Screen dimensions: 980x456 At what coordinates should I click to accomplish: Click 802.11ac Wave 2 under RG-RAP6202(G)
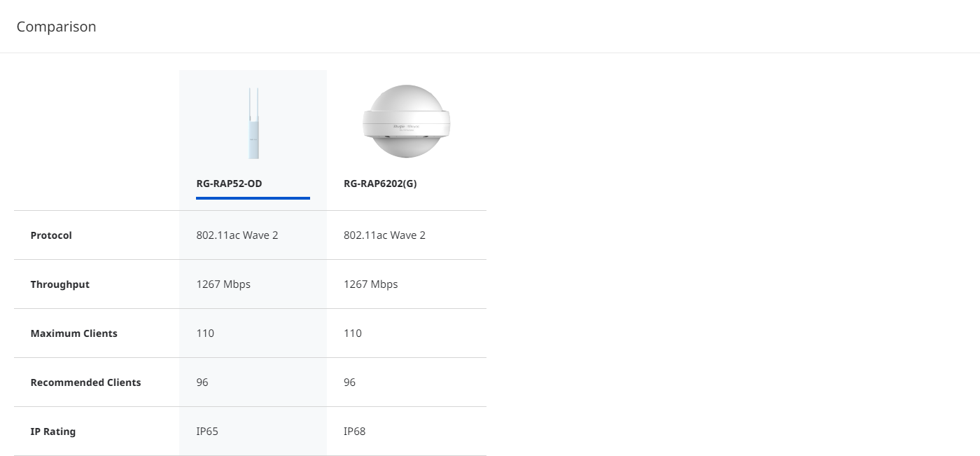pos(384,235)
